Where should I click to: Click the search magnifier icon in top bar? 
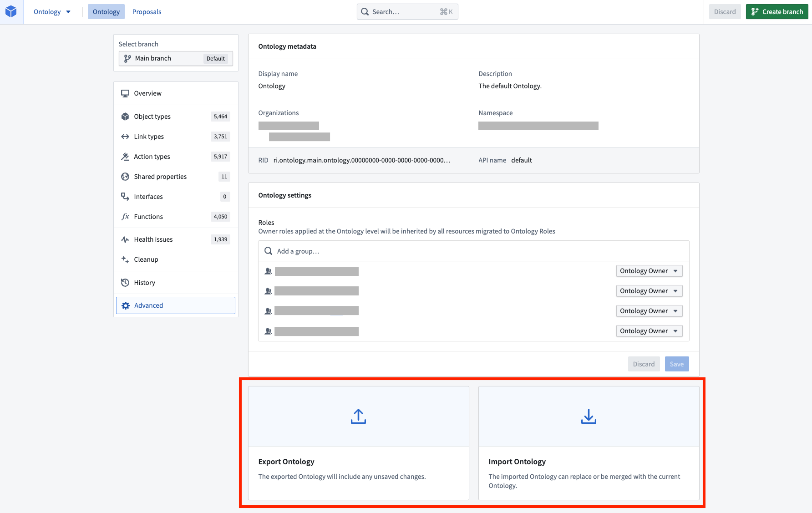(x=365, y=12)
